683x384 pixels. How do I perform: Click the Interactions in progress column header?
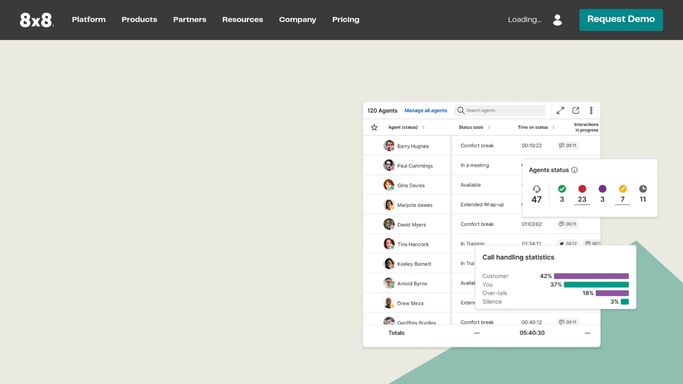586,127
